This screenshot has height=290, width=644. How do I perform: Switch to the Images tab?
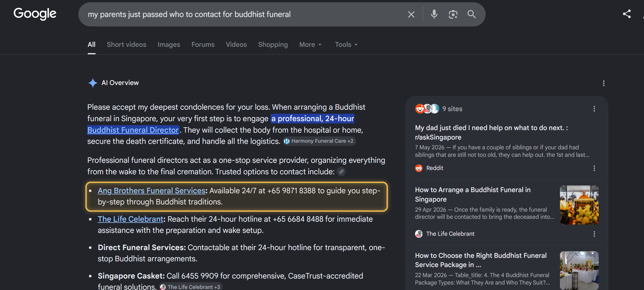(169, 45)
